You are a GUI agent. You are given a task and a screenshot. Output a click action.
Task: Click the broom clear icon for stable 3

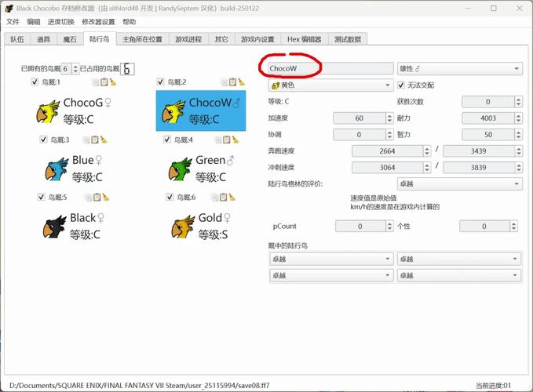coord(104,140)
